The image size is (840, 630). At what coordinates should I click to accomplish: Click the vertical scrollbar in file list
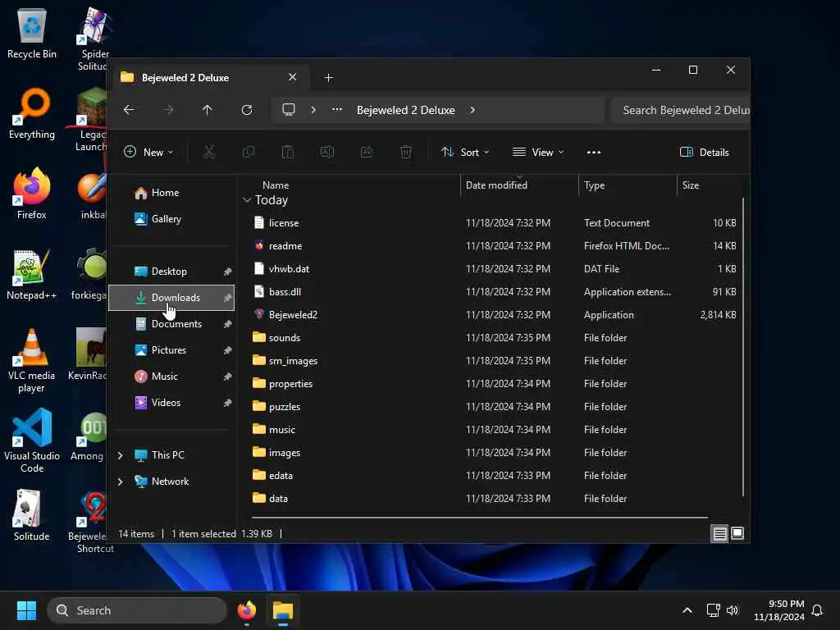(x=743, y=347)
